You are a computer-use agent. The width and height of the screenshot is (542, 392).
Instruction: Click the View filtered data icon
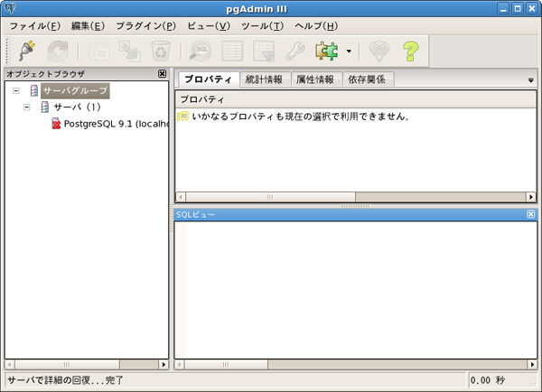pos(264,51)
